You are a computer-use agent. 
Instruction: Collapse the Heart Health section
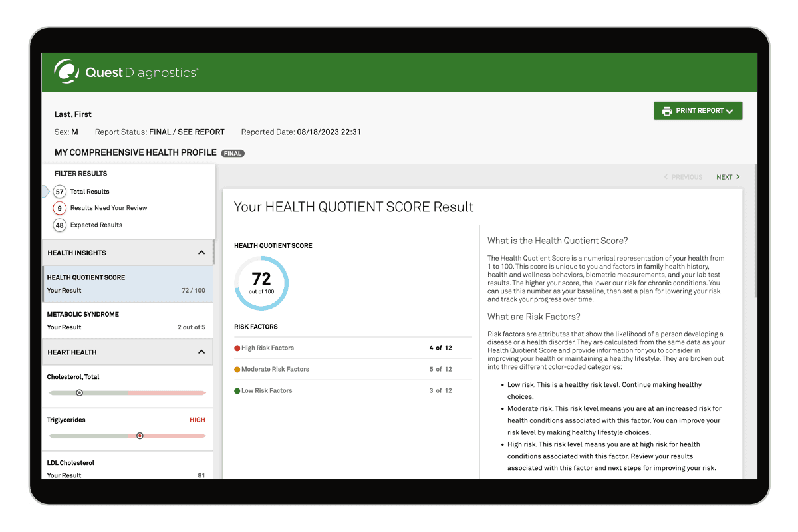point(202,352)
